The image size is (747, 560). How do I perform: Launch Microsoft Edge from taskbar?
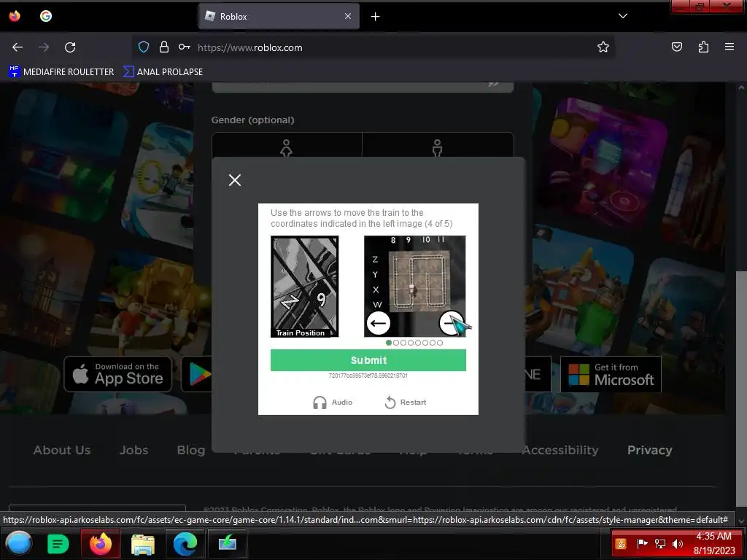click(x=185, y=543)
